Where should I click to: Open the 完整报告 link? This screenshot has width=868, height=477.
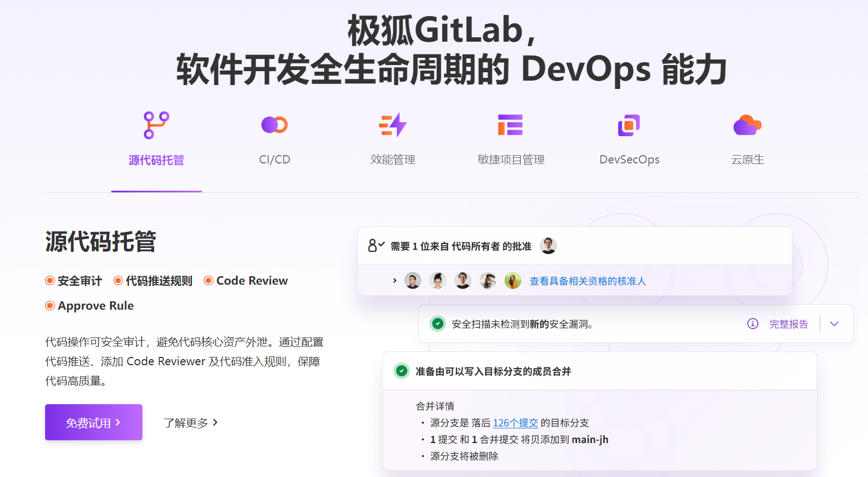click(788, 324)
